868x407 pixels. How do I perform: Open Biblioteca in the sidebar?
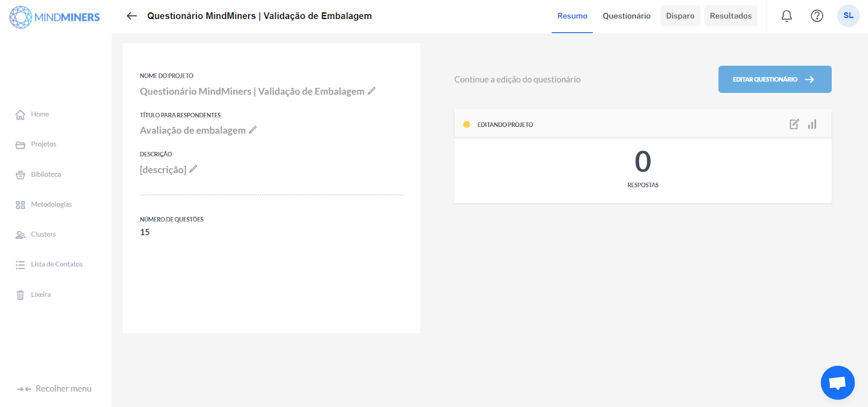46,175
